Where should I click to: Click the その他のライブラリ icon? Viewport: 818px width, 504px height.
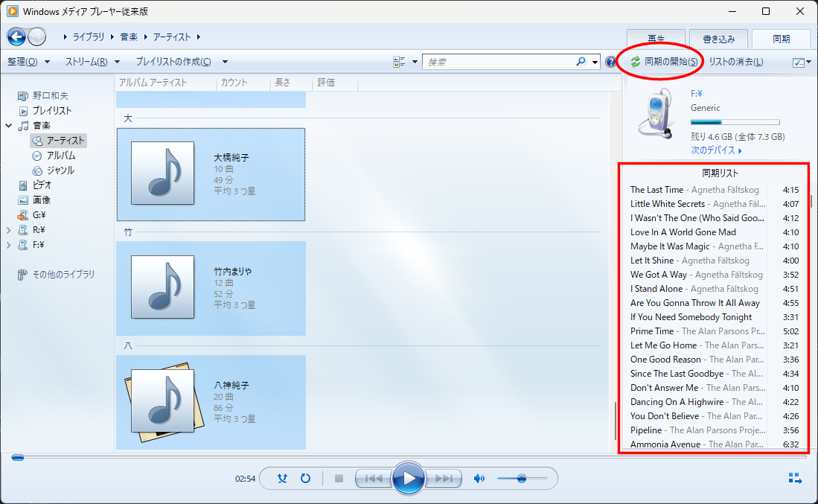(22, 275)
